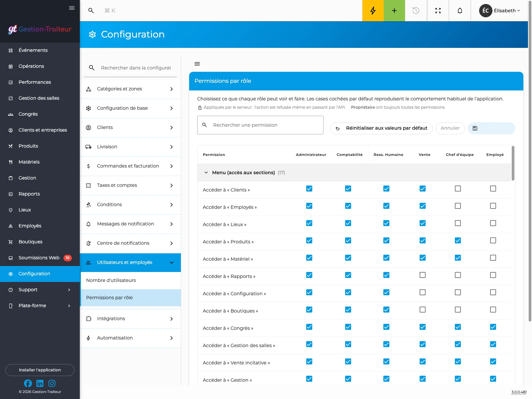Open the notifications bell
The width and height of the screenshot is (532, 399).
[x=460, y=11]
